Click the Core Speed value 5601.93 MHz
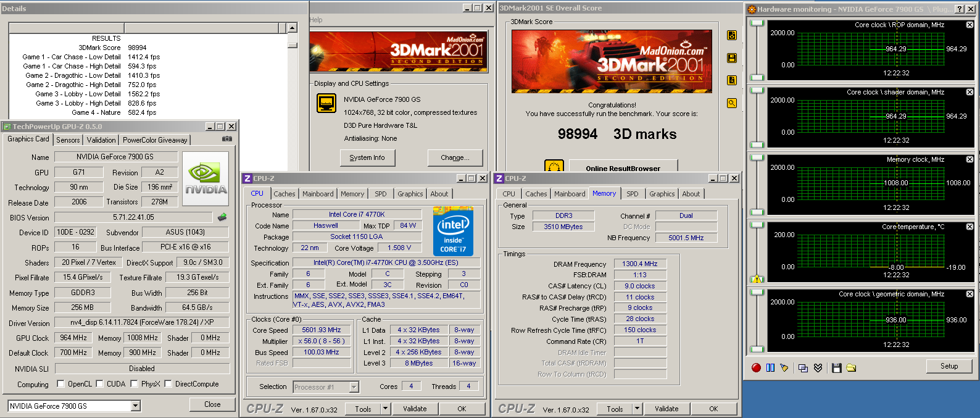This screenshot has height=418, width=980. (x=322, y=330)
